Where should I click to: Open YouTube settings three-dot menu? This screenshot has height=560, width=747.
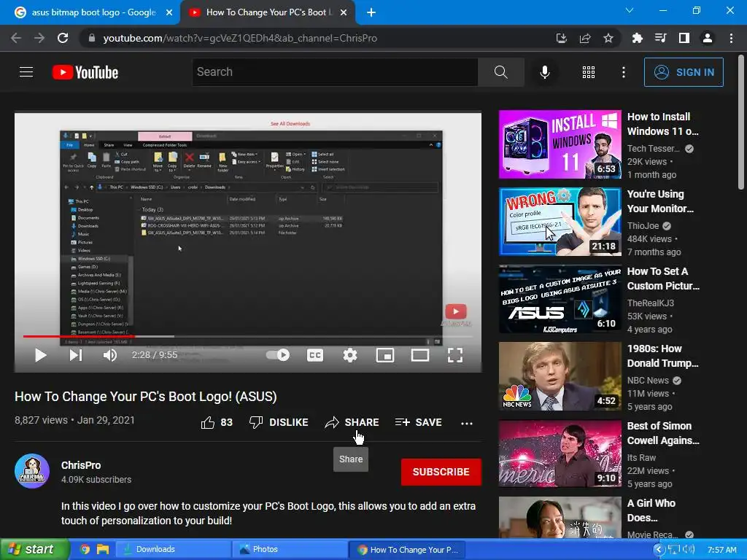coord(623,72)
